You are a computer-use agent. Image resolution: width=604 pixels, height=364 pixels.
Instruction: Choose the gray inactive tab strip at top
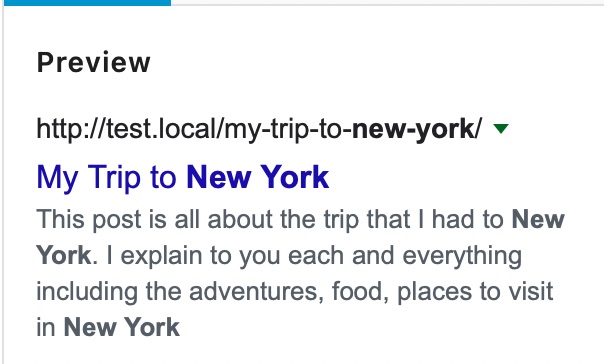point(388,3)
